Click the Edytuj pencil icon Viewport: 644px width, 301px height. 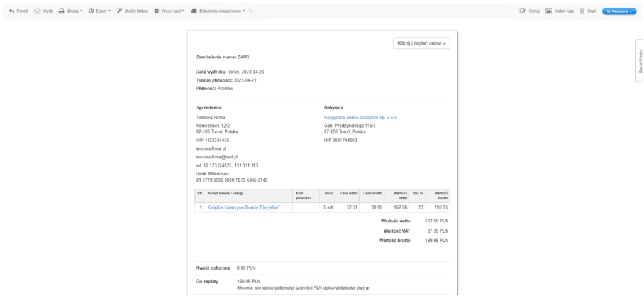(x=523, y=11)
